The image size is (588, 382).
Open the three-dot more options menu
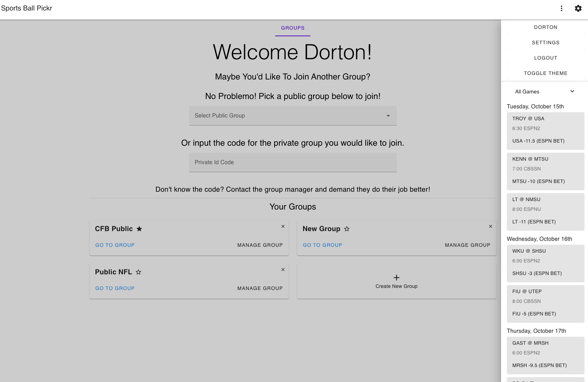point(561,8)
